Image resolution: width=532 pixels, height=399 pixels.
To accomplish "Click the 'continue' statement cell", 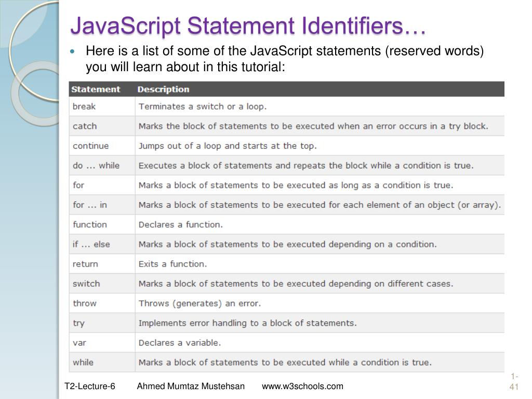I will coord(90,146).
